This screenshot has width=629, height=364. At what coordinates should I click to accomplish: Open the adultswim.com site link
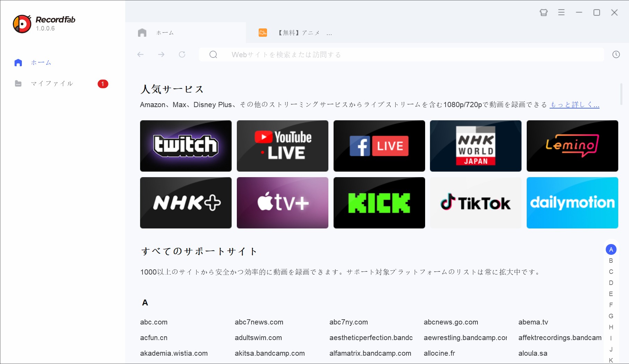pyautogui.click(x=258, y=338)
